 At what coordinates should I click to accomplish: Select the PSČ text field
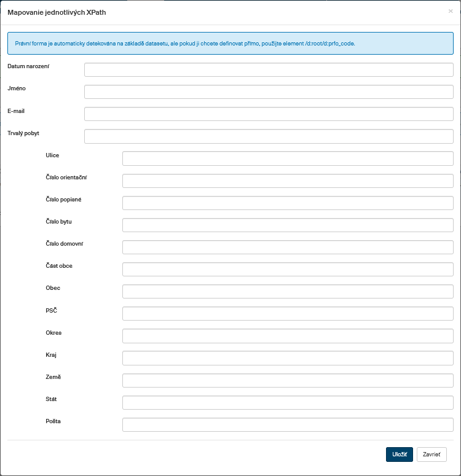(288, 313)
